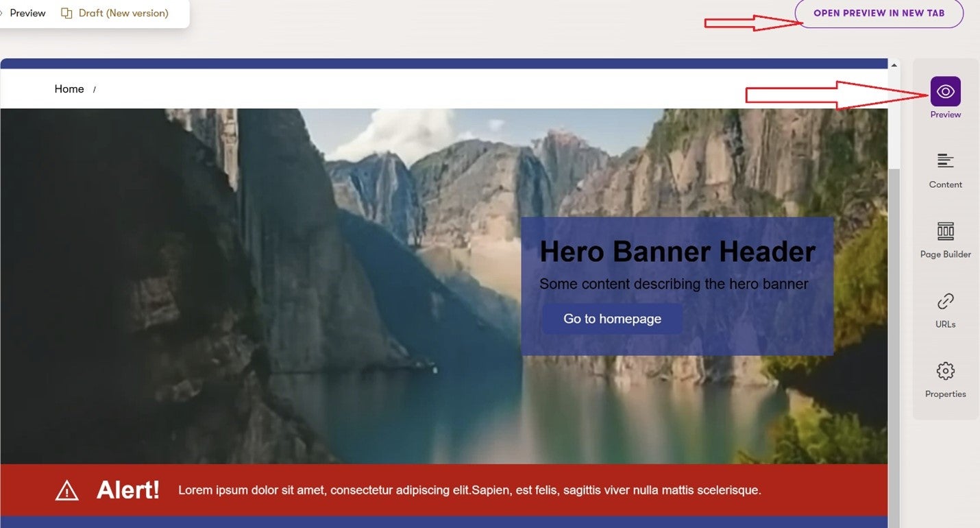Viewport: 980px width, 528px height.
Task: Click the Go to homepage button
Action: click(x=612, y=319)
